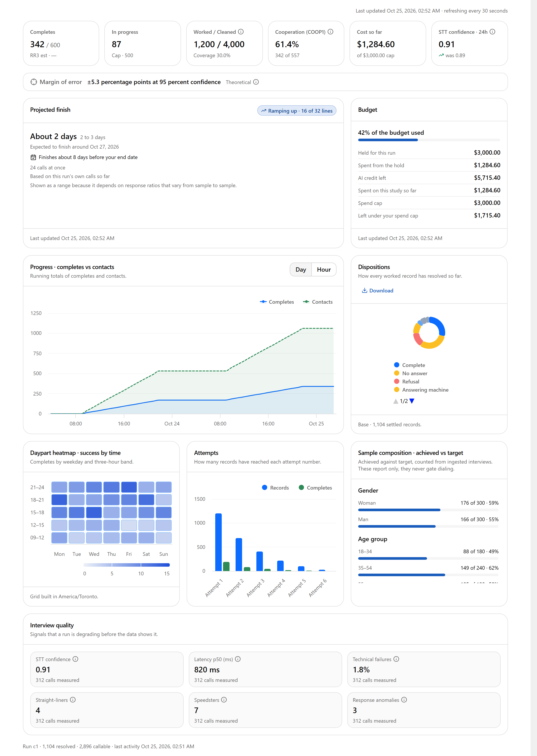Click the 1.8% technical failures value

(361, 670)
